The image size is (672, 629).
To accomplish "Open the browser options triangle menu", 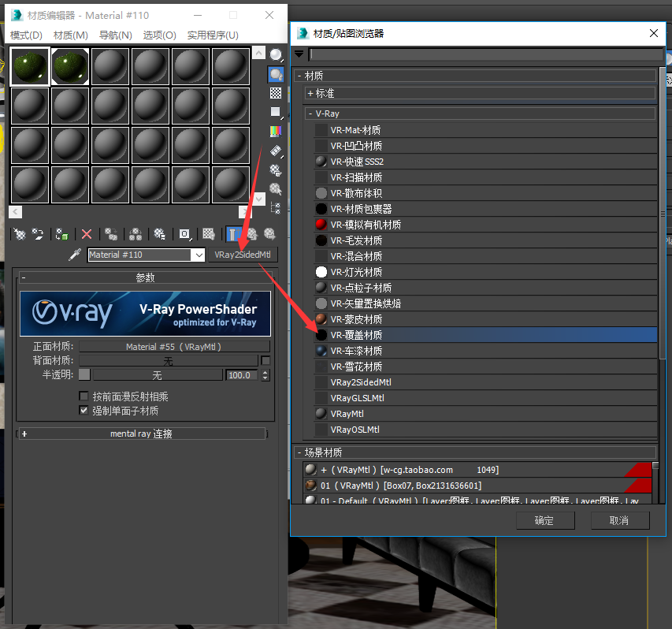I will (299, 54).
